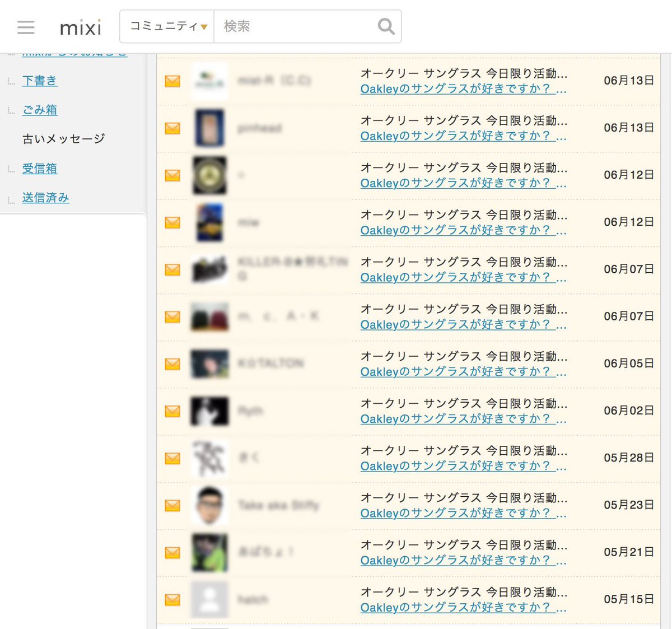The width and height of the screenshot is (672, 629).
Task: Click envelope icon of second 06月07日 message
Action: [x=172, y=316]
